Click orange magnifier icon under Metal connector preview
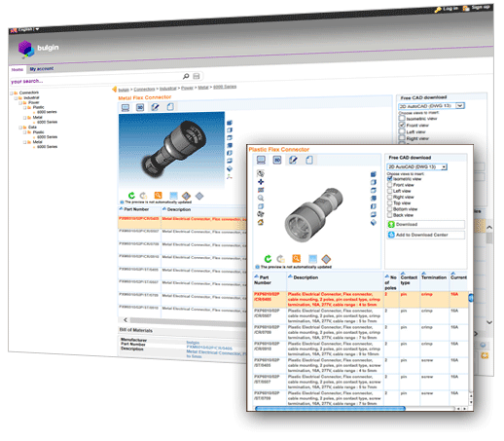 coord(158,196)
